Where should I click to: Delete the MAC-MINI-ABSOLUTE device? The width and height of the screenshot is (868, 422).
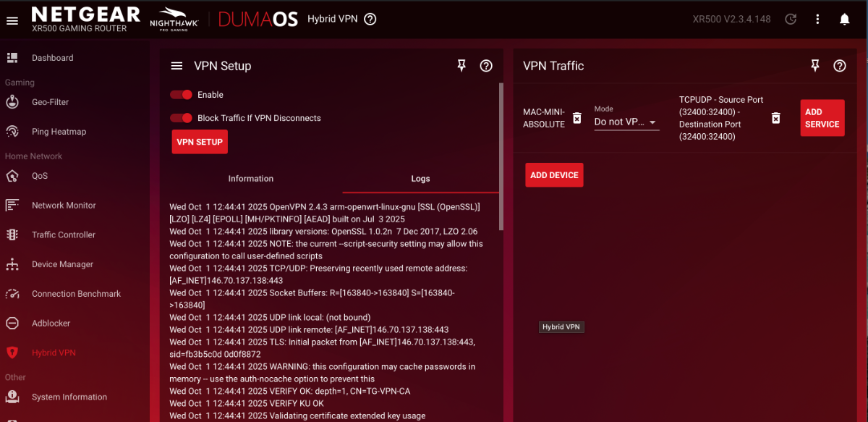pyautogui.click(x=576, y=118)
